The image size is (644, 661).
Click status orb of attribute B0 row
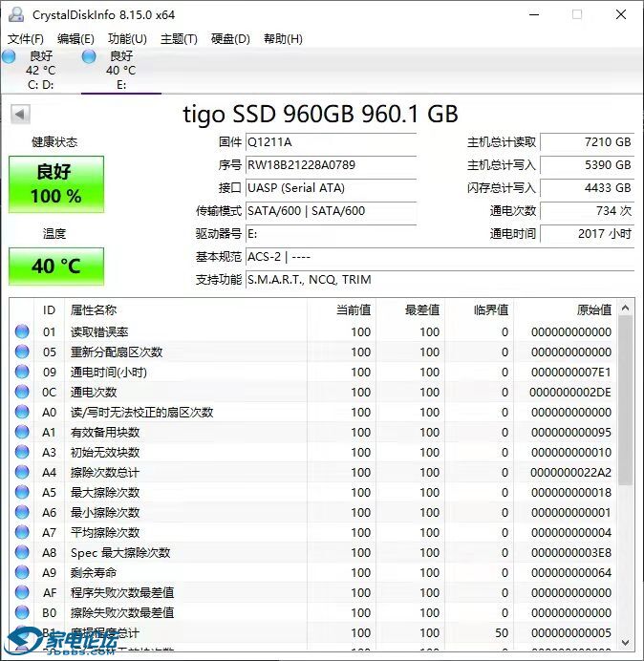click(x=22, y=612)
